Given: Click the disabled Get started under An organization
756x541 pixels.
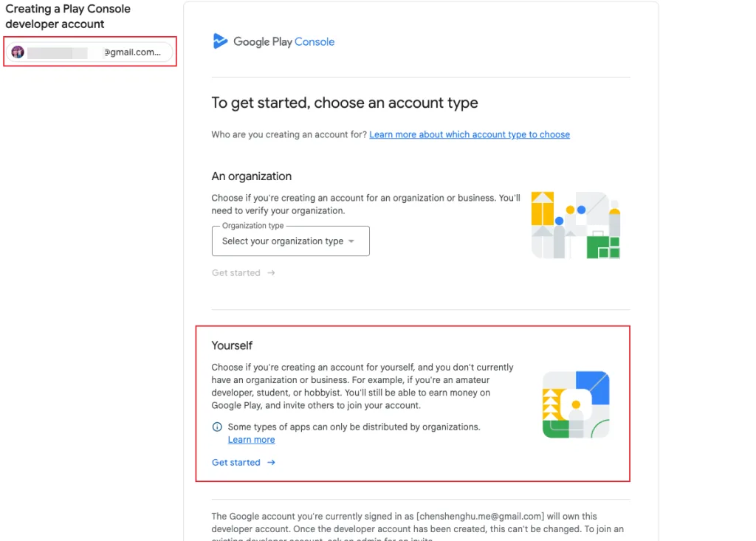Looking at the screenshot, I should (236, 273).
